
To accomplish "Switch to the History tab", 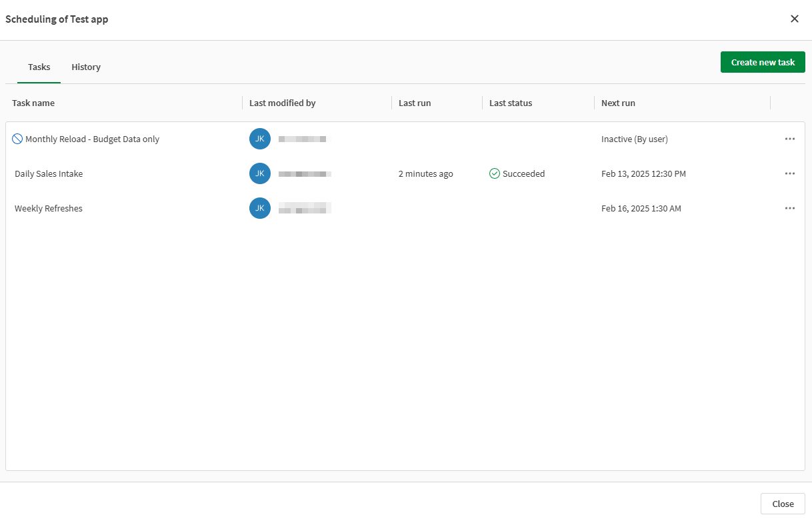I will click(86, 67).
